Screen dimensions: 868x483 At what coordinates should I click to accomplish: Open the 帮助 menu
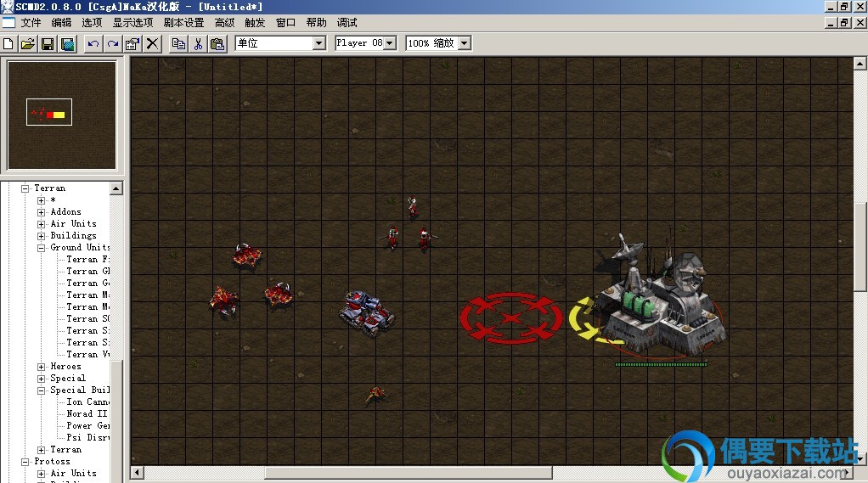coord(316,23)
